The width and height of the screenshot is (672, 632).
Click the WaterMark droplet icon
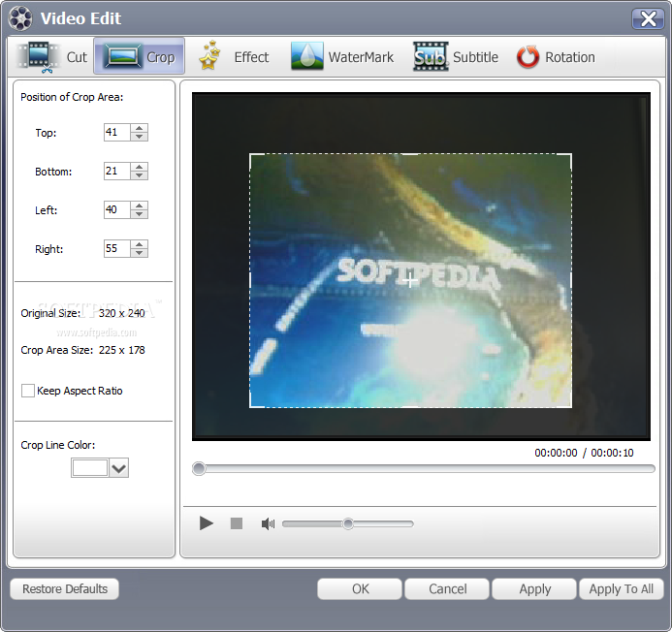(x=306, y=56)
